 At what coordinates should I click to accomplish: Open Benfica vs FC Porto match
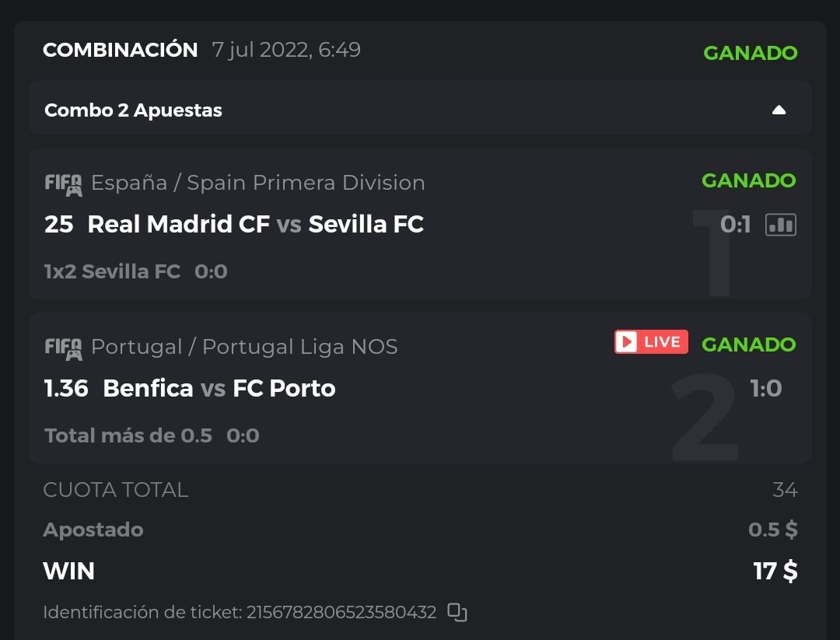pos(219,389)
